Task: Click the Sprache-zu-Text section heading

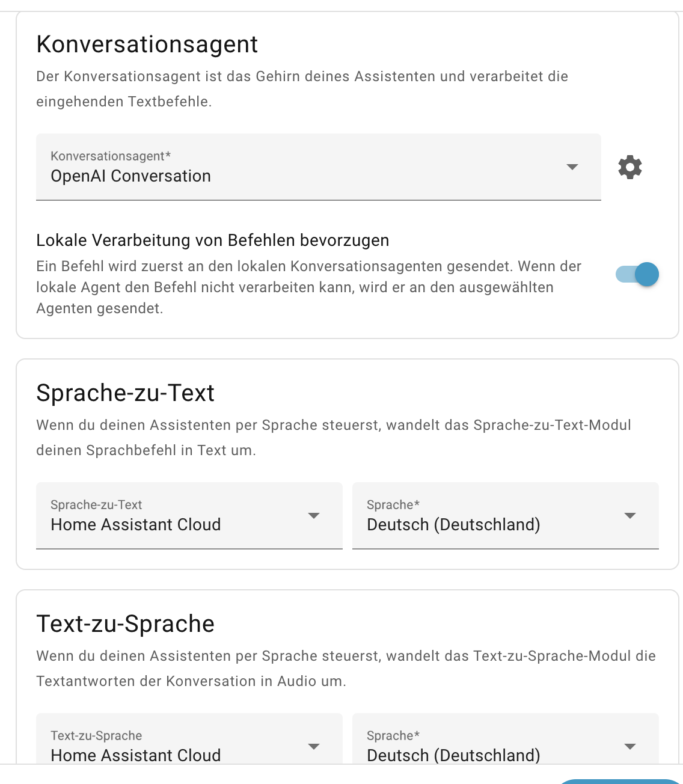Action: [125, 393]
